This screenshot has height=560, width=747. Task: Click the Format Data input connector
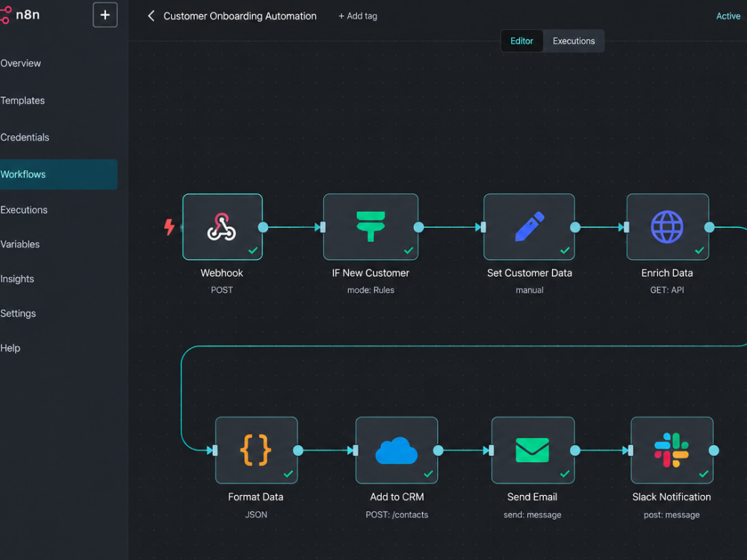(215, 450)
